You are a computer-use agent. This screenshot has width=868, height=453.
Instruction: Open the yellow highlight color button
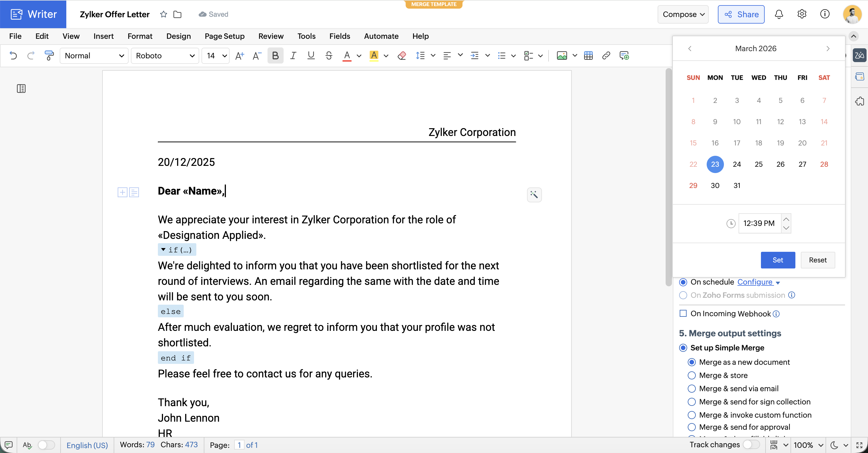point(374,55)
